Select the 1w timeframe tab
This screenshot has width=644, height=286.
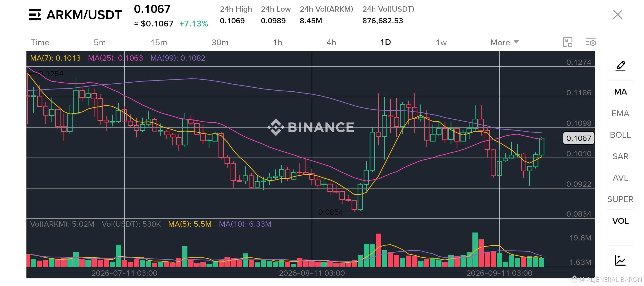click(441, 42)
